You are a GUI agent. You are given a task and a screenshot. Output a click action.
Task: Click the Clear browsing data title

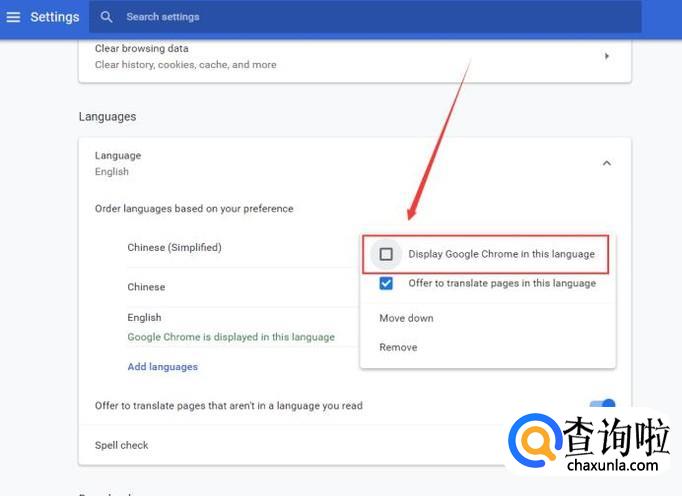point(141,48)
